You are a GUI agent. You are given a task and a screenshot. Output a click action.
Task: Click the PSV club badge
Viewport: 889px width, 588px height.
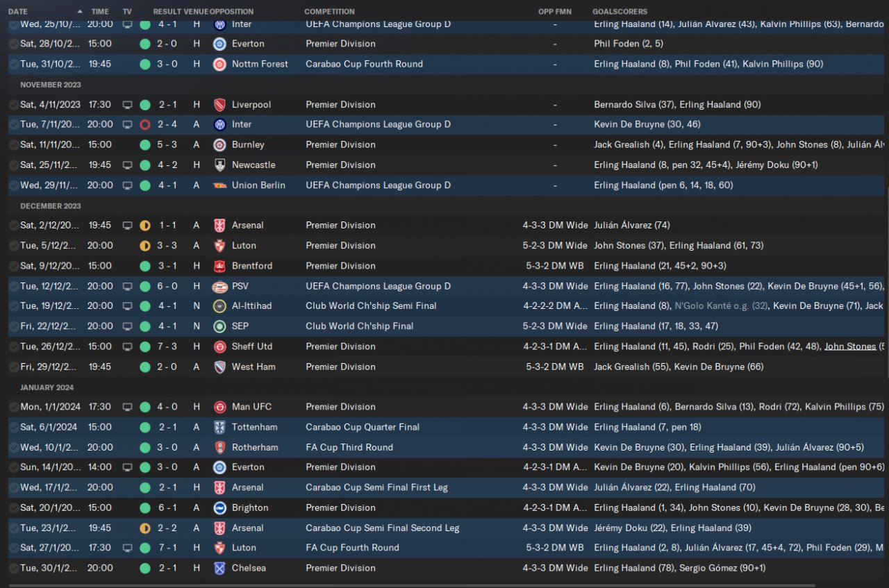(x=219, y=286)
